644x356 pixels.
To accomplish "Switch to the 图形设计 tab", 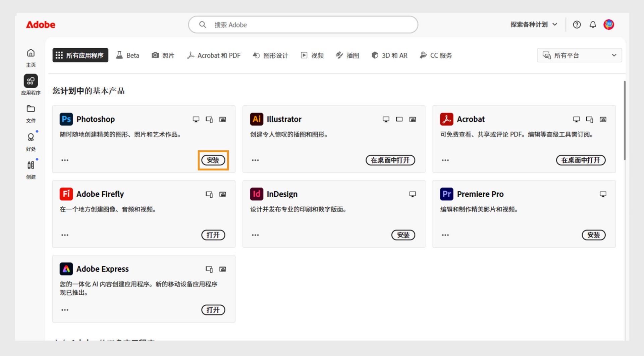I will pos(270,55).
